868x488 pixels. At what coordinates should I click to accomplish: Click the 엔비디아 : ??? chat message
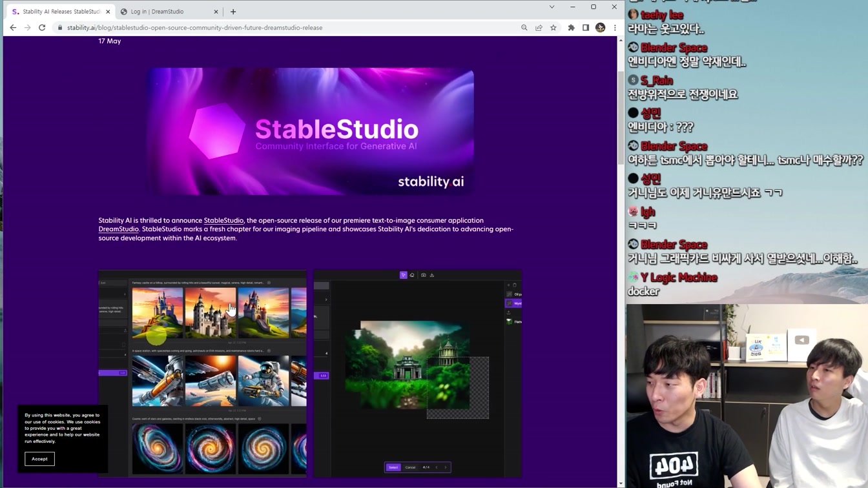point(661,127)
